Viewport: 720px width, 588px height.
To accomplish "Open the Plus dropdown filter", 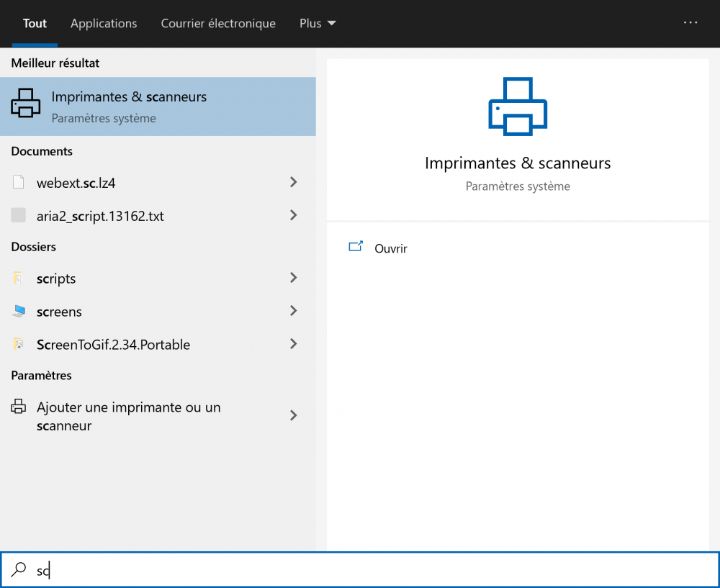I will tap(318, 23).
